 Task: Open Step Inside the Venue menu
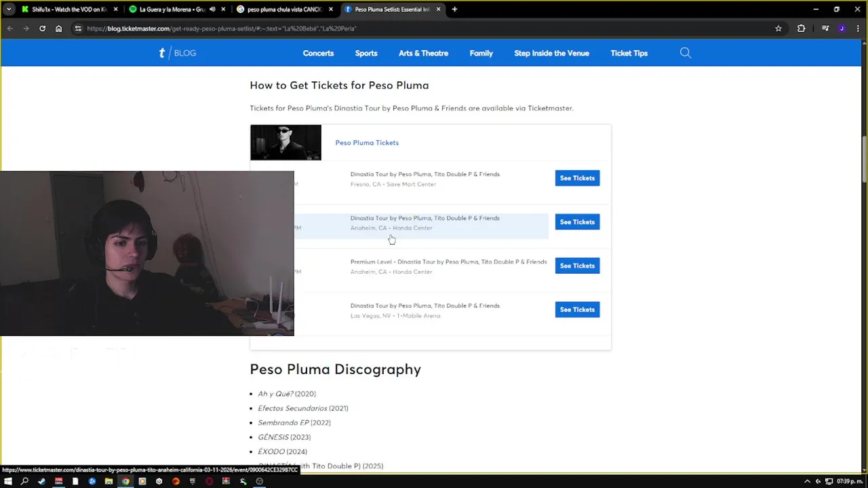tap(551, 53)
